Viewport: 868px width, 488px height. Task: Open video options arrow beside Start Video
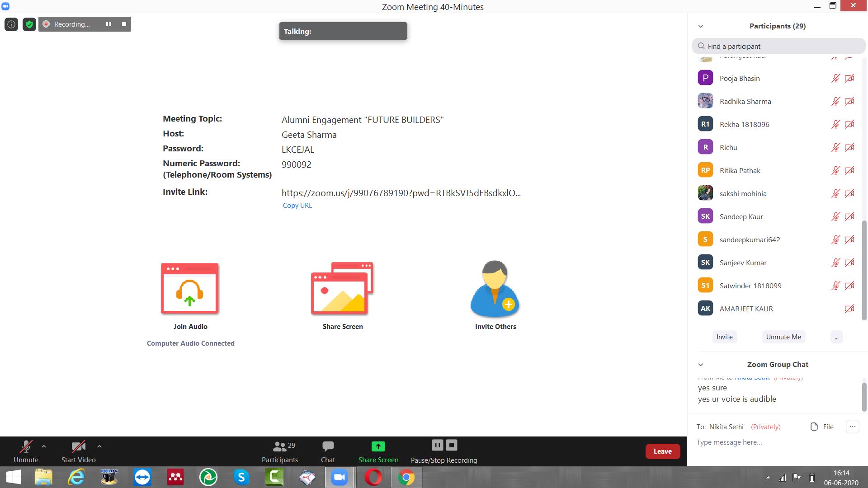[99, 446]
